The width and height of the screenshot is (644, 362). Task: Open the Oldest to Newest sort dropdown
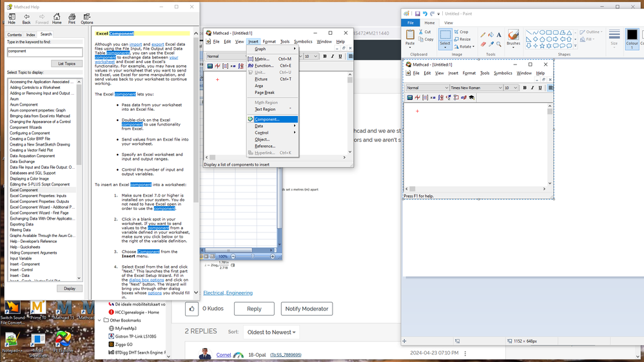(x=271, y=332)
